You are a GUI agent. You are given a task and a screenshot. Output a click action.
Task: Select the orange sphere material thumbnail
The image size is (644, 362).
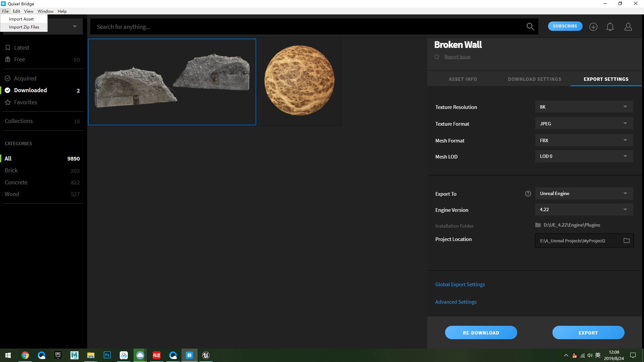(x=299, y=81)
